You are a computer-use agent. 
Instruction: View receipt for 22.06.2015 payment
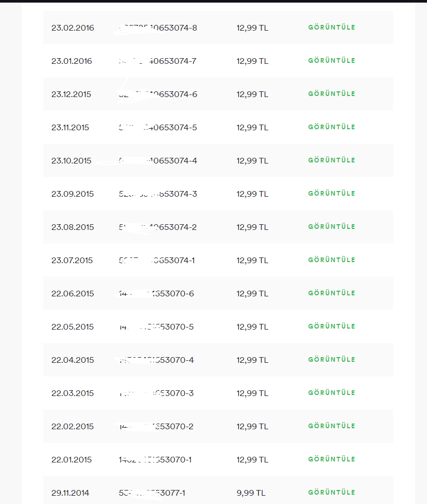pyautogui.click(x=332, y=293)
